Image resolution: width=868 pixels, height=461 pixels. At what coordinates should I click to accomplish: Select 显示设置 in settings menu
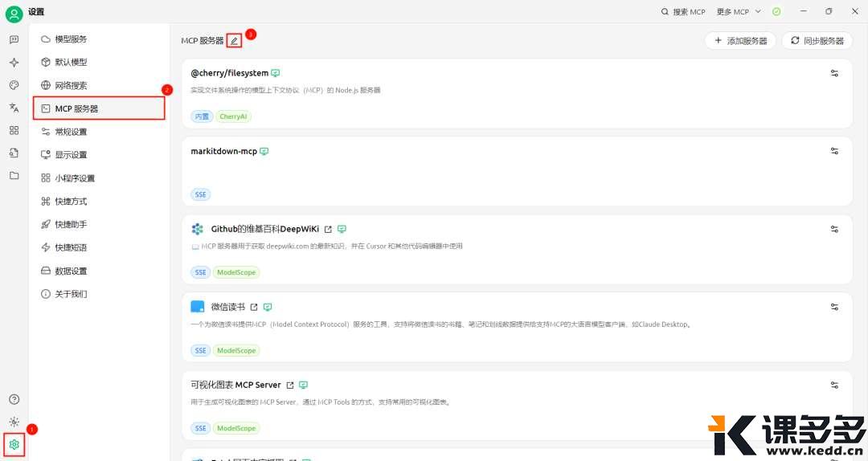(x=99, y=154)
